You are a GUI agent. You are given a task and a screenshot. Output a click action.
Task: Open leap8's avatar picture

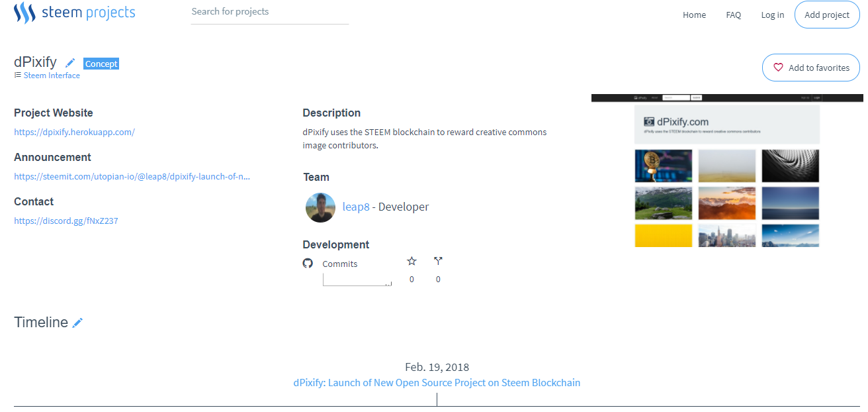click(320, 207)
